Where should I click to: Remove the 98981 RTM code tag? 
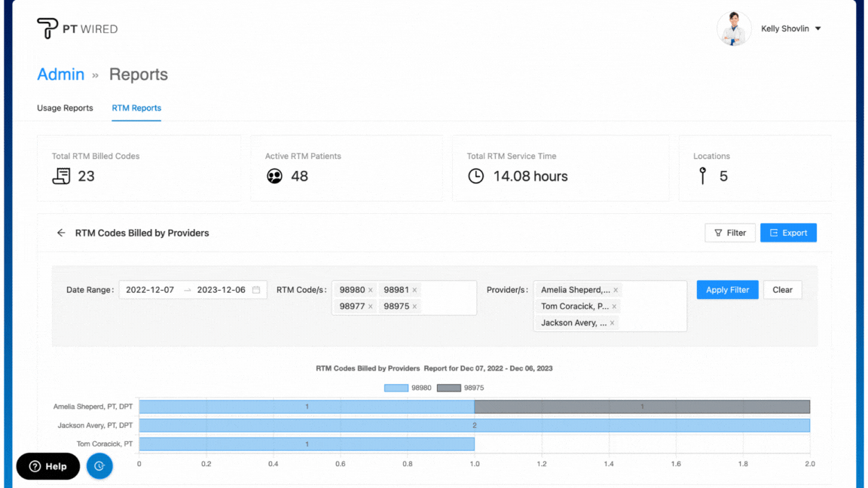(x=414, y=290)
